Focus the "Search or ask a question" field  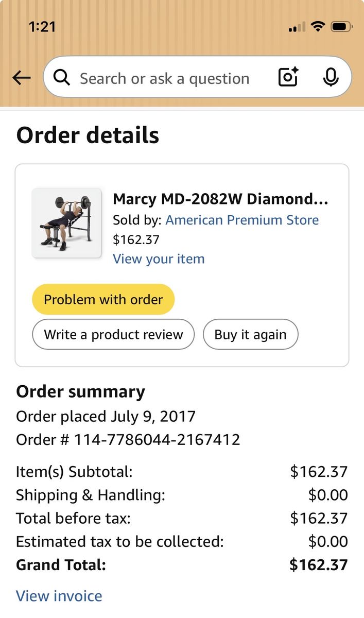[x=165, y=78]
